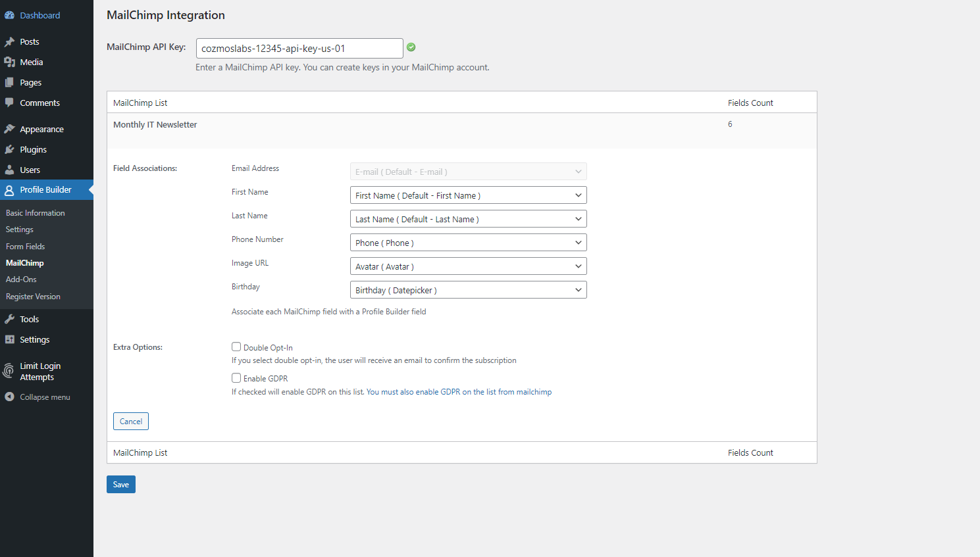The height and width of the screenshot is (557, 980).
Task: Open the First Name field dropdown
Action: coord(468,195)
